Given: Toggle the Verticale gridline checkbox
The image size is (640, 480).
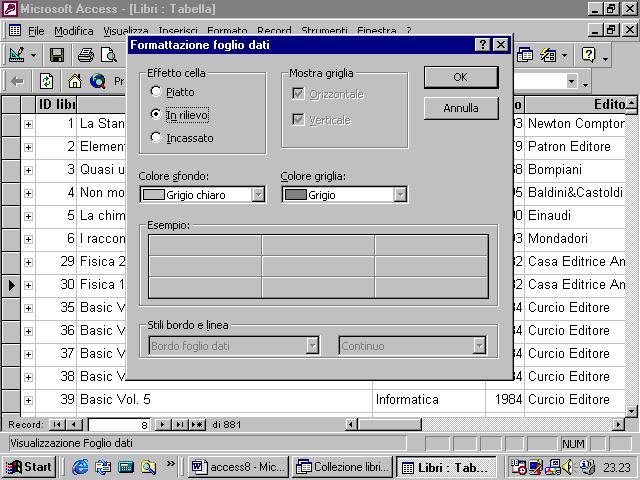Looking at the screenshot, I should click(x=298, y=120).
